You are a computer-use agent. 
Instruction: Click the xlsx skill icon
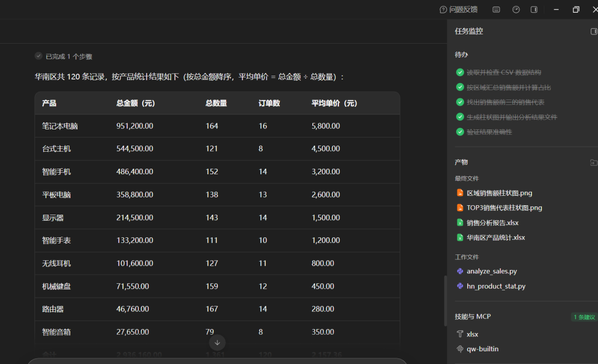pos(460,334)
